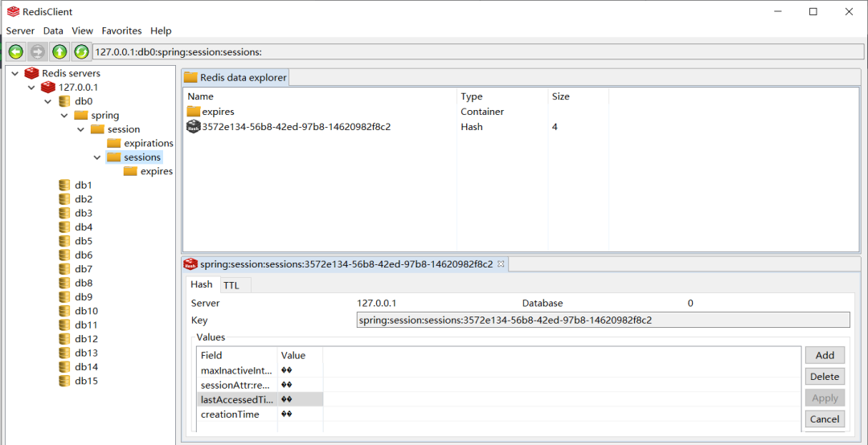
Task: Collapse the spring folder node
Action: point(64,115)
